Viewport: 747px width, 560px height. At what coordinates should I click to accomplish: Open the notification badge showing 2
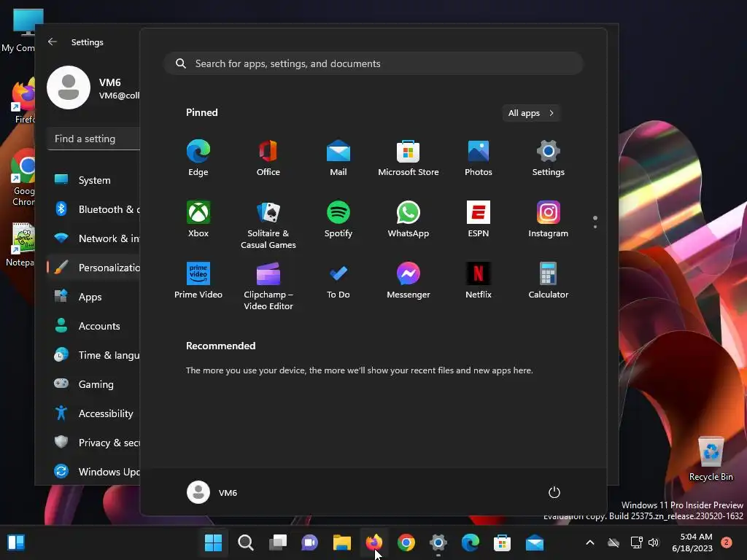(727, 542)
